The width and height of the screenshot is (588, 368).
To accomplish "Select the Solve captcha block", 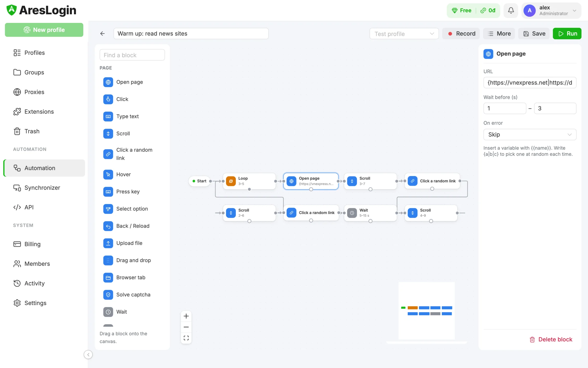I will pos(132,295).
